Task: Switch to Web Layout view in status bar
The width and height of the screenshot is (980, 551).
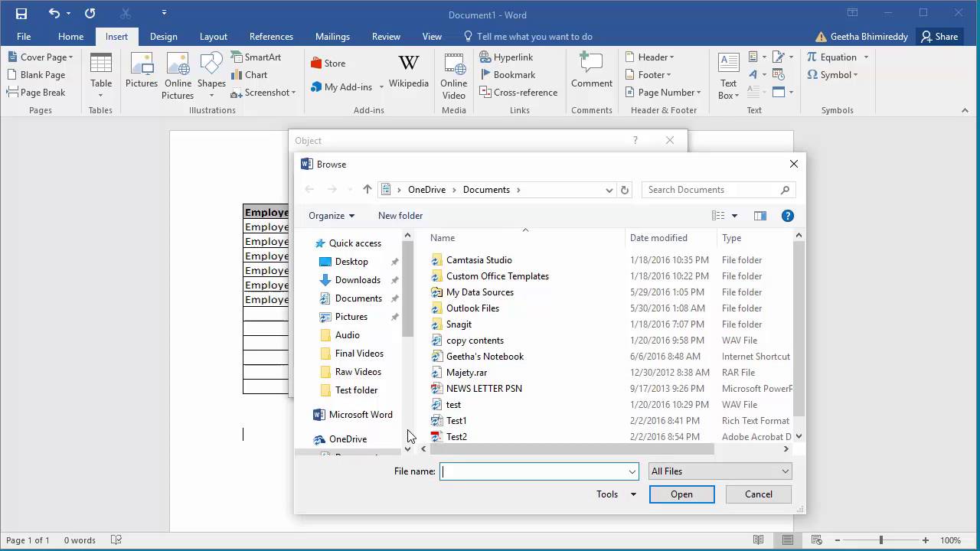Action: coord(816,540)
